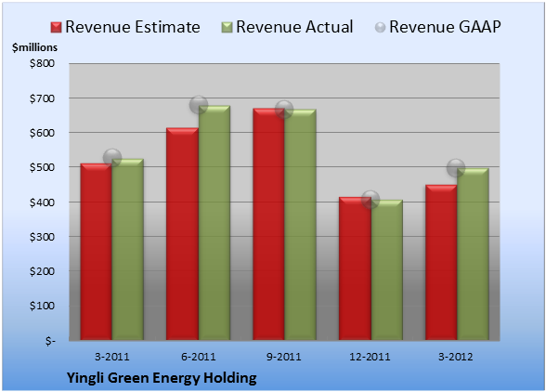The width and height of the screenshot is (546, 392).
Task: Select the Revenue Estimate legend label
Action: tap(133, 27)
